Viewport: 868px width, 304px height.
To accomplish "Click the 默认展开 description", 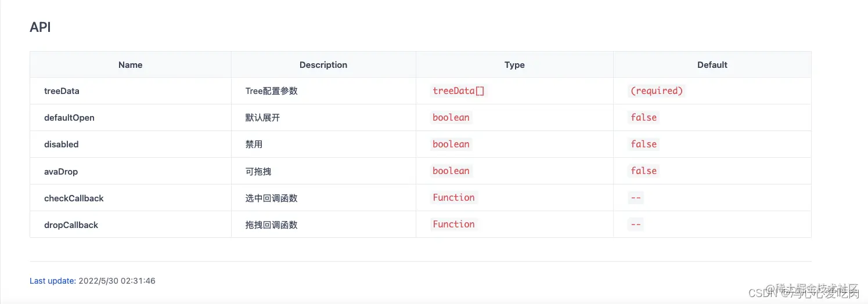I will tap(262, 118).
